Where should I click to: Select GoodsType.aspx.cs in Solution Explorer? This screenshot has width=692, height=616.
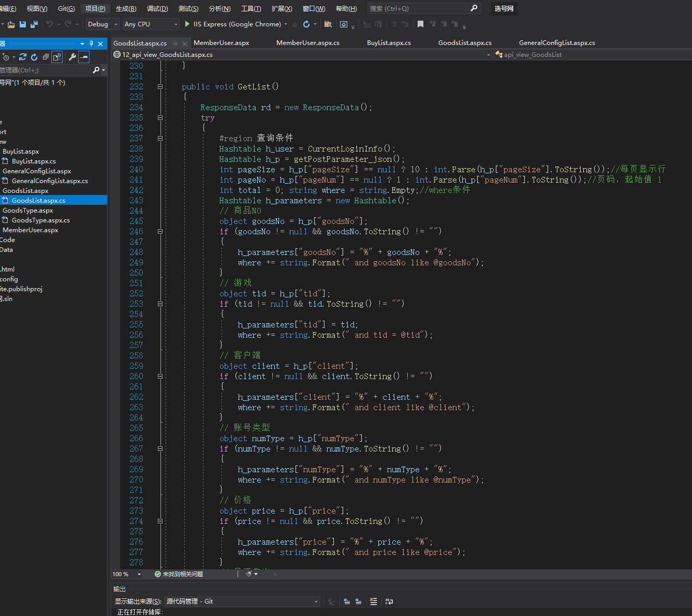point(41,220)
